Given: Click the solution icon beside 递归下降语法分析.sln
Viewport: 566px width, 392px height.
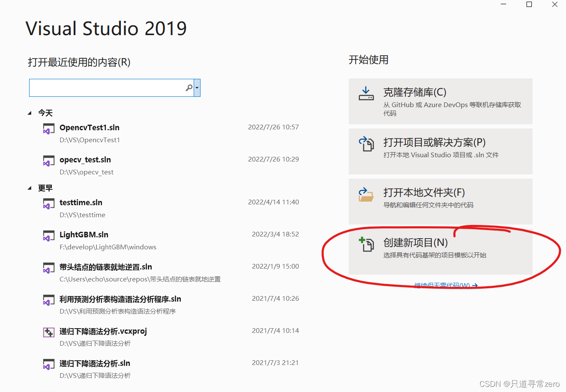Looking at the screenshot, I should (48, 365).
